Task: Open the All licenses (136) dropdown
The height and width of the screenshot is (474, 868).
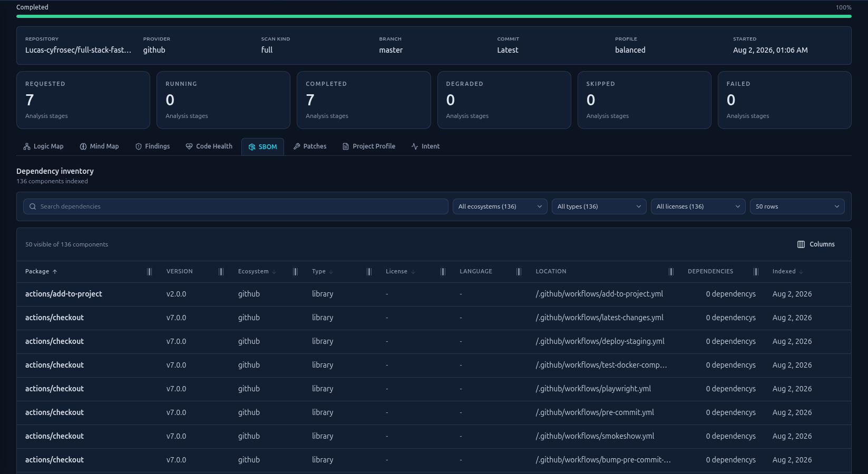Action: 698,206
